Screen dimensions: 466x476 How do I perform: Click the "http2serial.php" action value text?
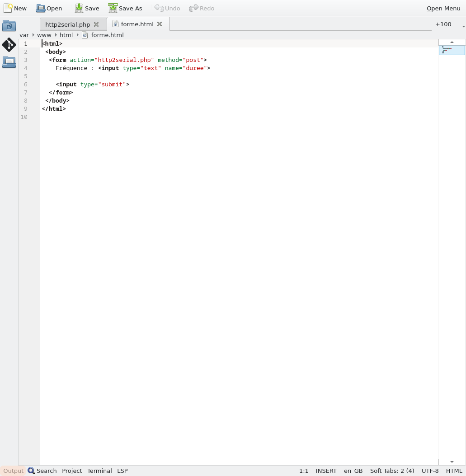[124, 60]
